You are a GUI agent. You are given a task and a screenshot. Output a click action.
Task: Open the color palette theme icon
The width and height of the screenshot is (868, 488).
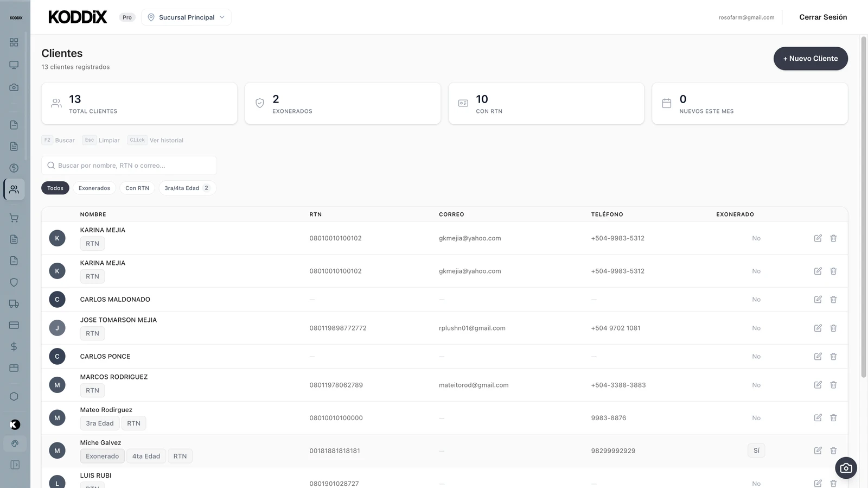(15, 443)
